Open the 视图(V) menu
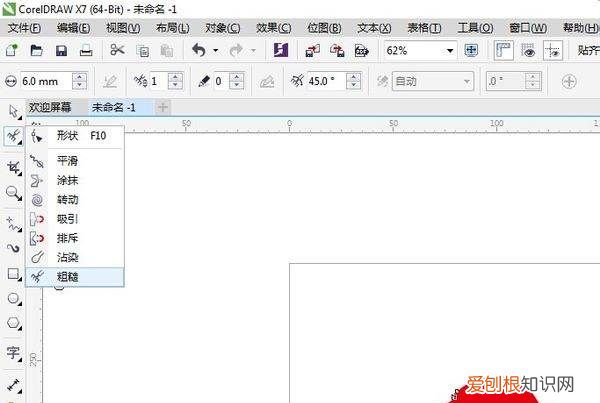 point(123,28)
